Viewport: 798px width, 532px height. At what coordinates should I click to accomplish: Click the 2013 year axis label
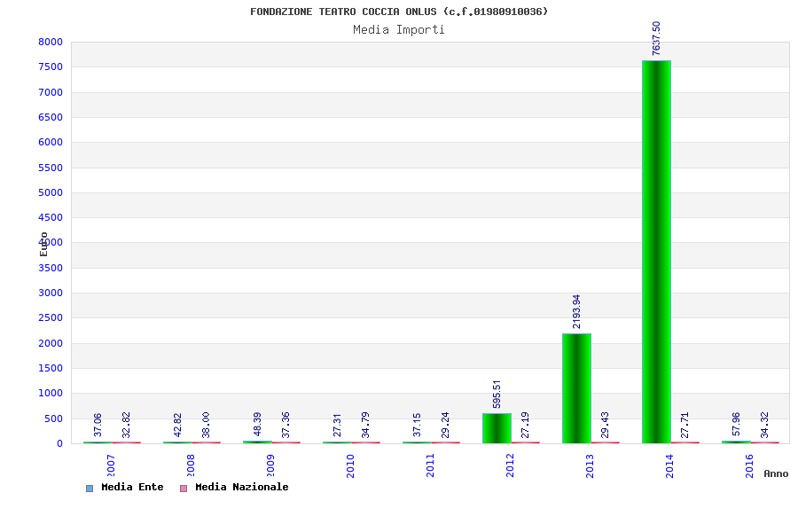tap(590, 465)
